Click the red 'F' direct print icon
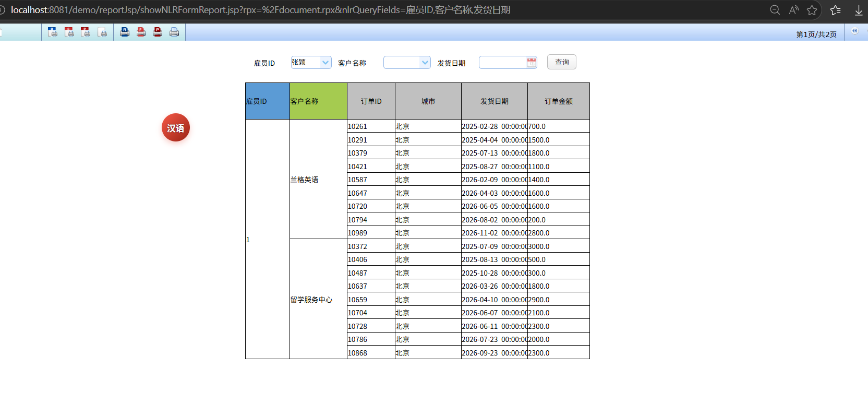The height and width of the screenshot is (415, 868). click(x=141, y=32)
